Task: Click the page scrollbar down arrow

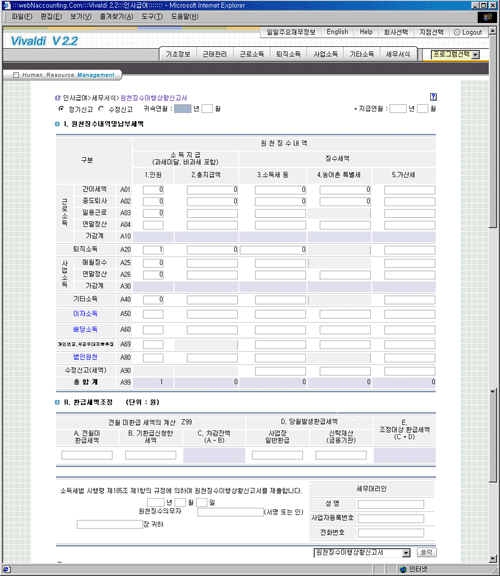Action: (x=493, y=559)
